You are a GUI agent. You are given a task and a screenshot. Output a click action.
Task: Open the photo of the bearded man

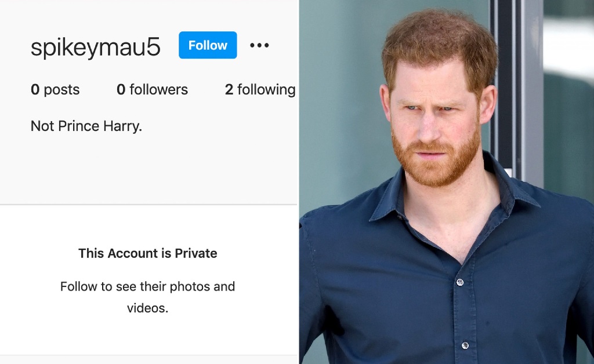click(446, 182)
